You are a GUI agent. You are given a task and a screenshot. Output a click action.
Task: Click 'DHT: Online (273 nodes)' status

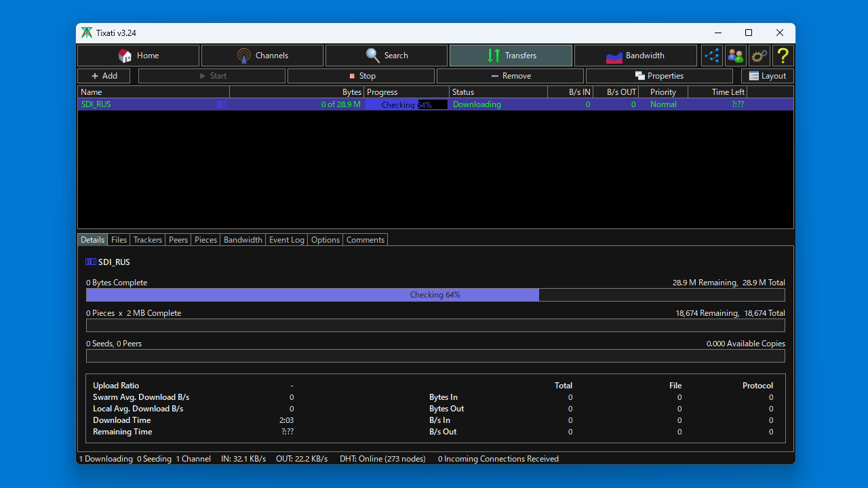click(382, 459)
